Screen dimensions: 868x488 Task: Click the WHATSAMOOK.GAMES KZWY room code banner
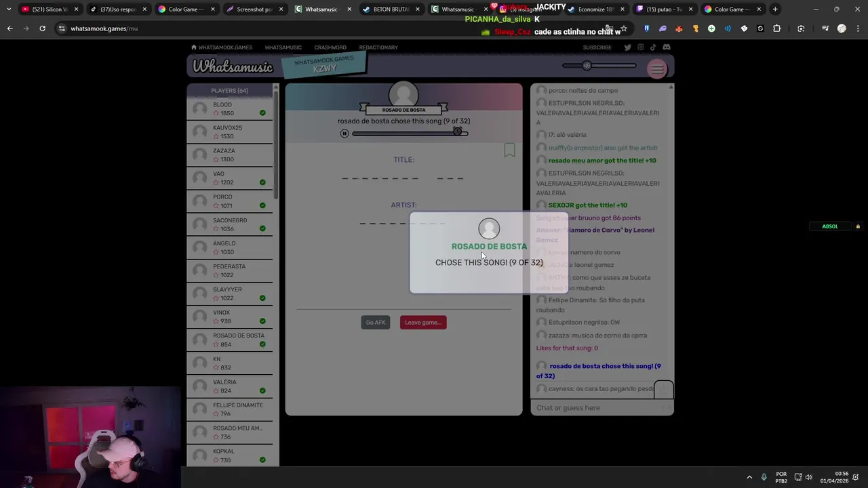pyautogui.click(x=324, y=65)
